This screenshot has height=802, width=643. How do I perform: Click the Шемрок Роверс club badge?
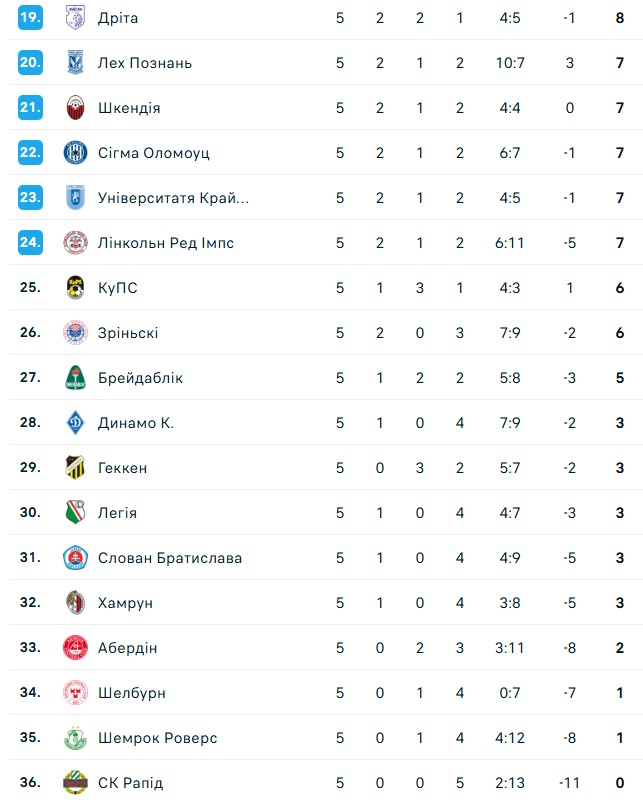pyautogui.click(x=75, y=738)
